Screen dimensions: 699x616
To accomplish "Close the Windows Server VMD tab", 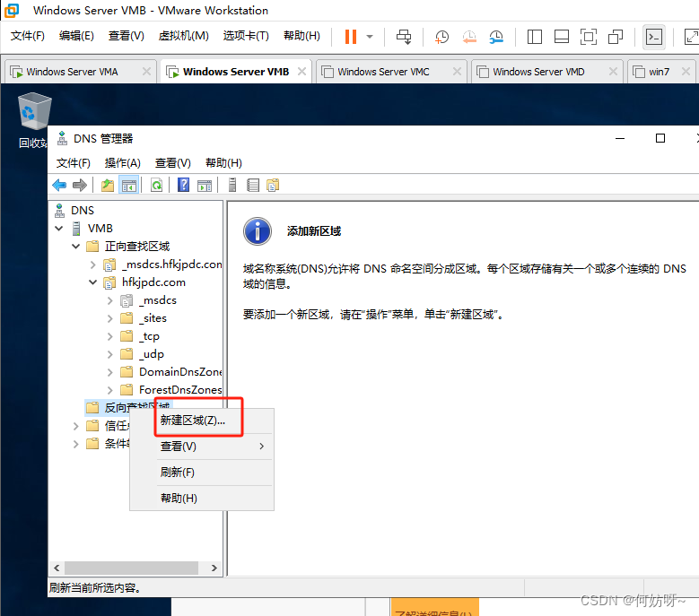I will (x=613, y=71).
